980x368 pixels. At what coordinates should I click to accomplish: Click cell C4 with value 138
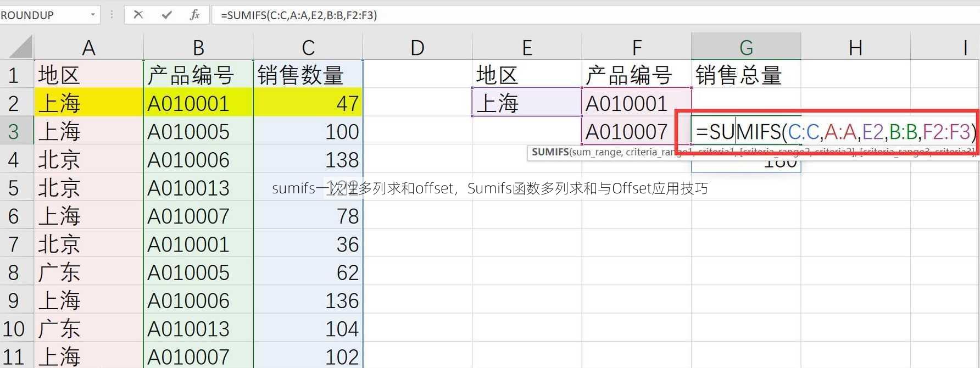[308, 159]
